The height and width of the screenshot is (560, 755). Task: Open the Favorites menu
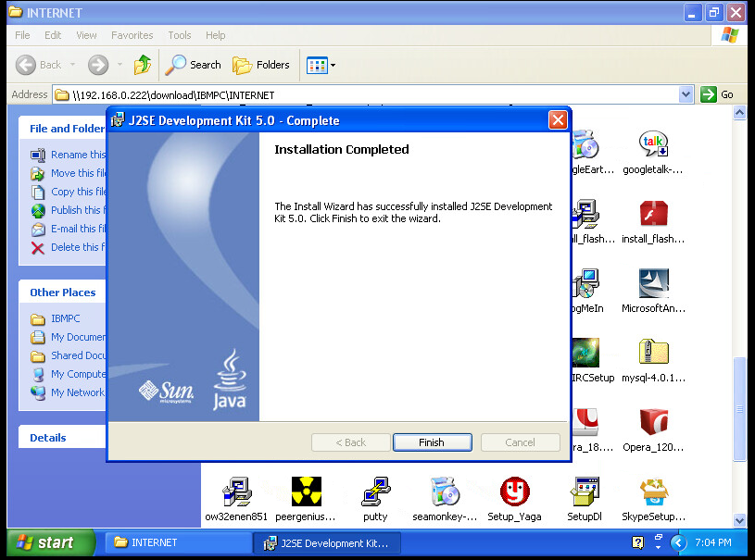pyautogui.click(x=132, y=35)
